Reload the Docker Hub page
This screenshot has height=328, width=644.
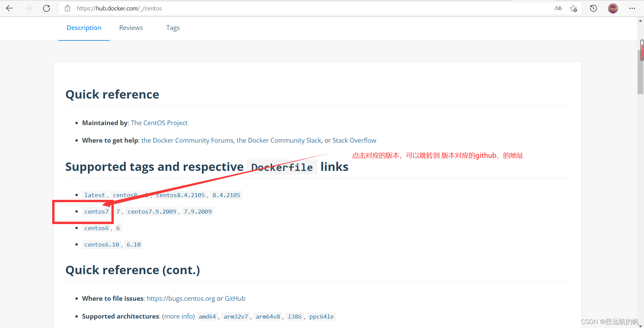coord(46,8)
